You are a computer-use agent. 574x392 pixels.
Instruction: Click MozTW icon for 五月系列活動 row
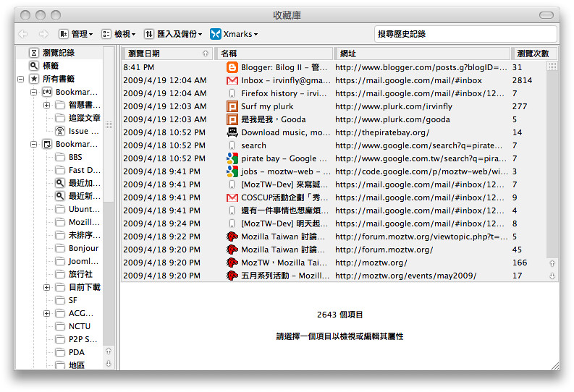tap(232, 276)
